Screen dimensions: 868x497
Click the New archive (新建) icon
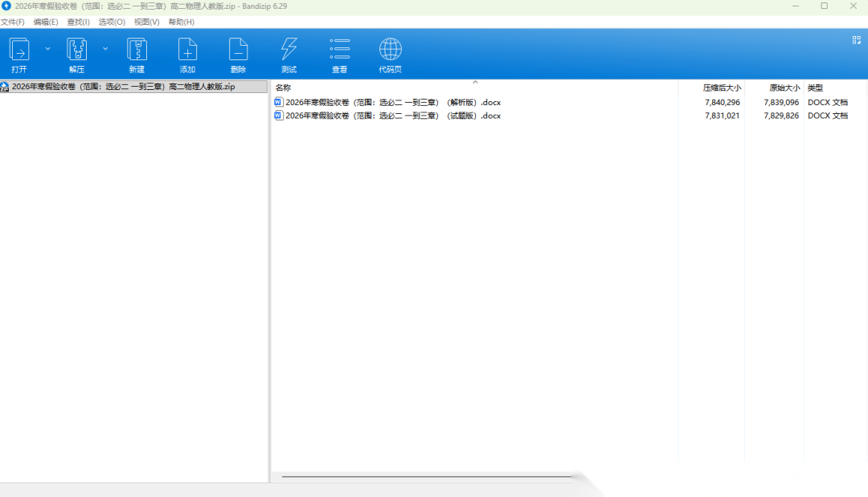(x=137, y=50)
